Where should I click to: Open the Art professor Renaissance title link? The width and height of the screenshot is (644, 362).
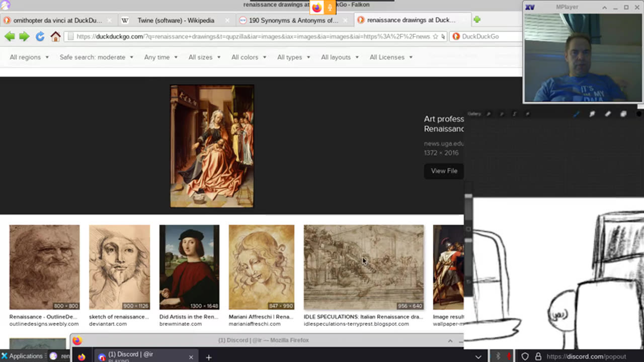coord(444,124)
